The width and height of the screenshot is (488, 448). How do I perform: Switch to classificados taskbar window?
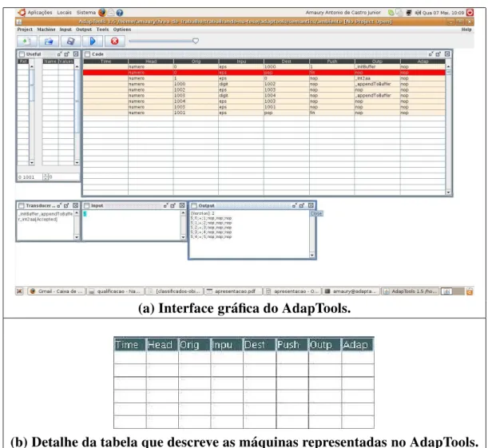tap(175, 291)
